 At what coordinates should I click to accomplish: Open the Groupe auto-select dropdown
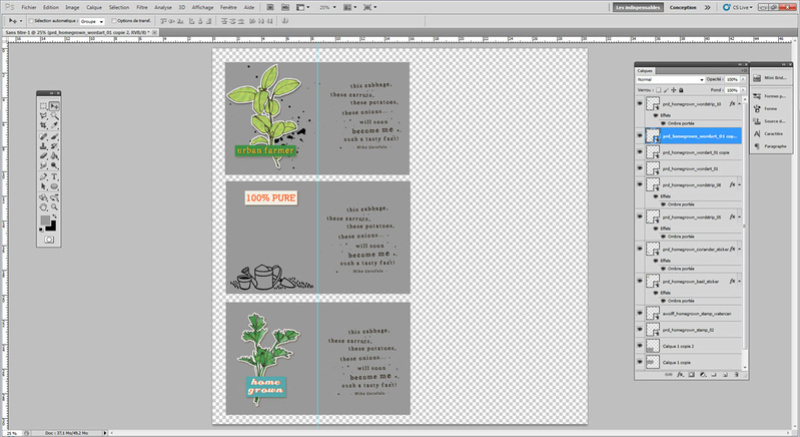pyautogui.click(x=92, y=21)
